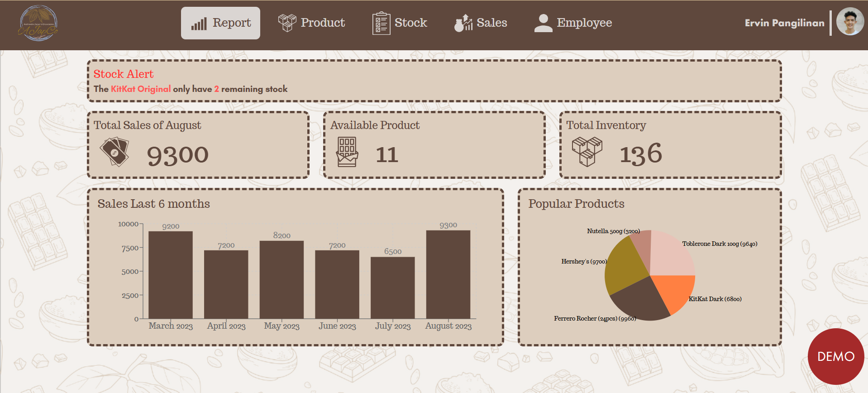Click the Sales Last 6 months heading
This screenshot has height=393, width=868.
[x=153, y=204]
